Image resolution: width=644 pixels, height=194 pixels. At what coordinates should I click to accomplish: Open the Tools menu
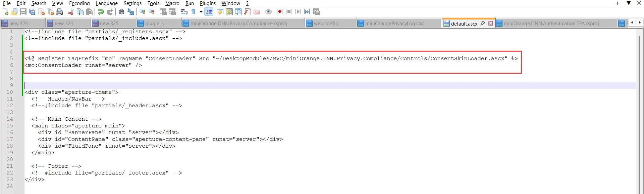[x=153, y=3]
